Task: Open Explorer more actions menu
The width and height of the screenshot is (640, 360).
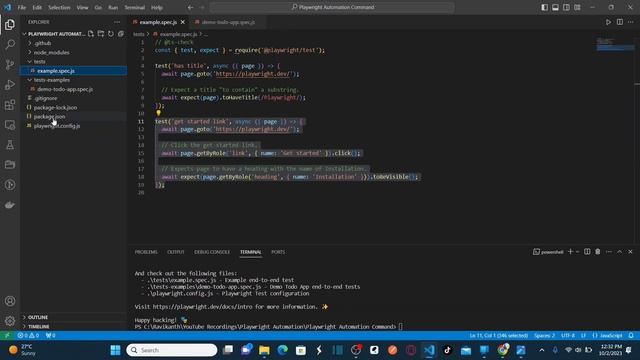Action: click(117, 22)
